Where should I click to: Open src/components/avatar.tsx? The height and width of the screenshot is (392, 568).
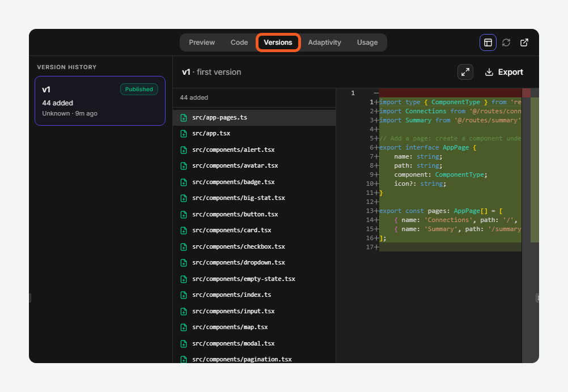(255, 166)
